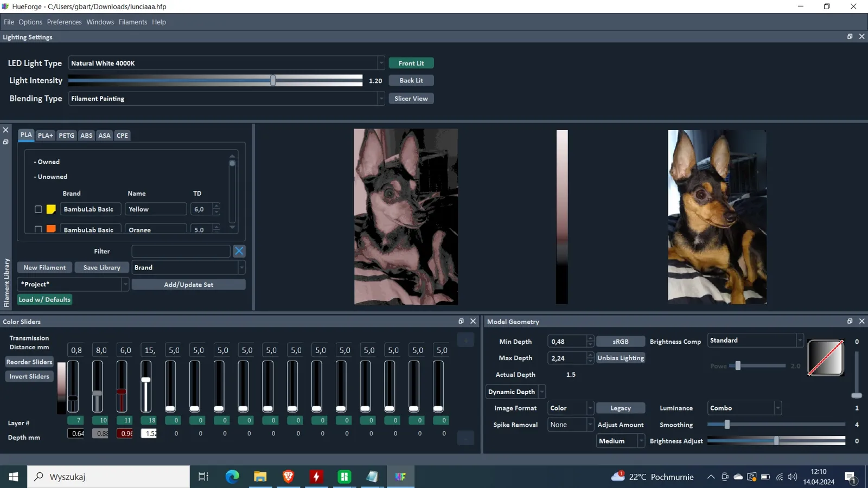Click the Smoothing slider handle
Viewport: 868px width, 488px height.
click(727, 425)
